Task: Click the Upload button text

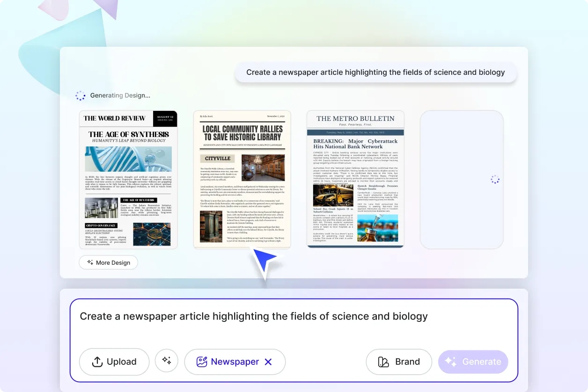Action: [x=121, y=362]
